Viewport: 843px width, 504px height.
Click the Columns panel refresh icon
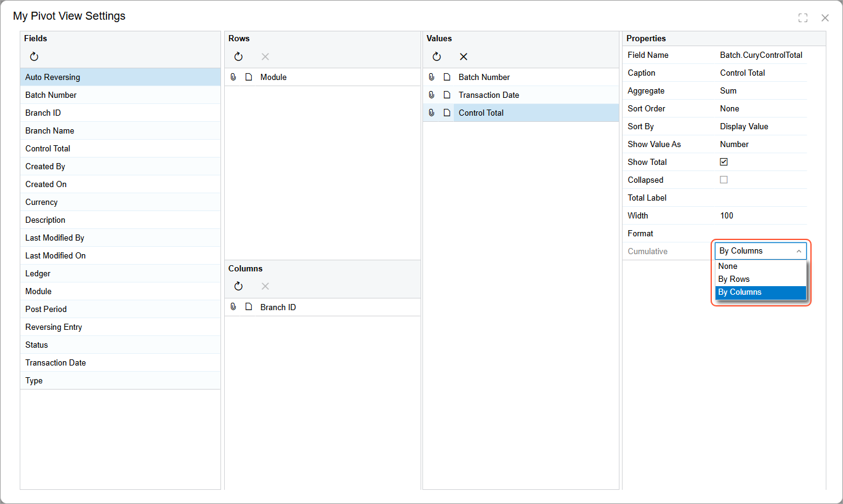click(238, 286)
